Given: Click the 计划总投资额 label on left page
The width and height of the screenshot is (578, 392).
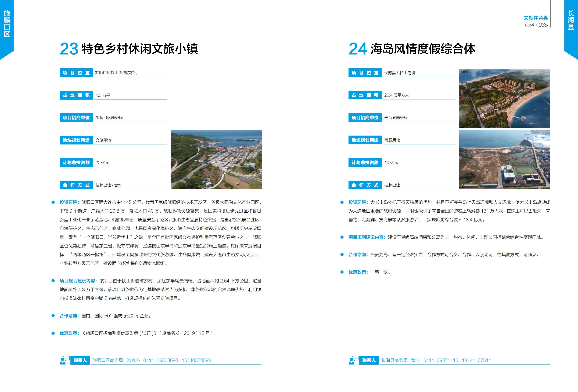Looking at the screenshot, I should point(76,163).
